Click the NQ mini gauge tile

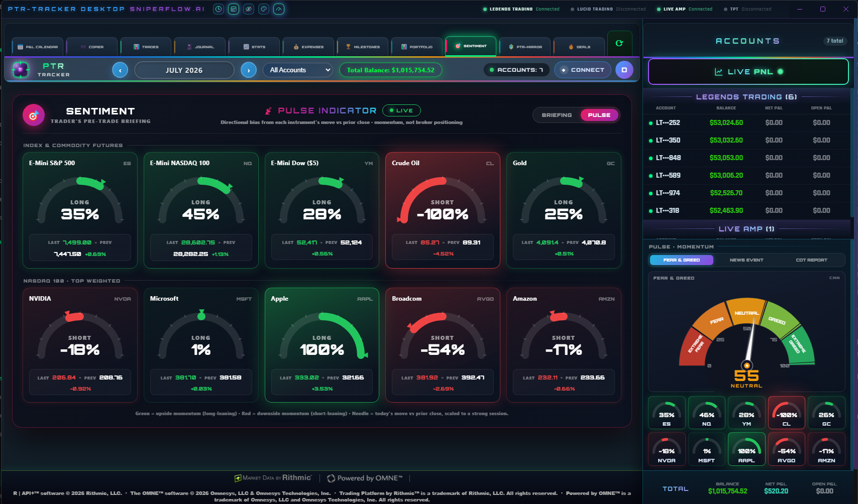click(x=707, y=413)
